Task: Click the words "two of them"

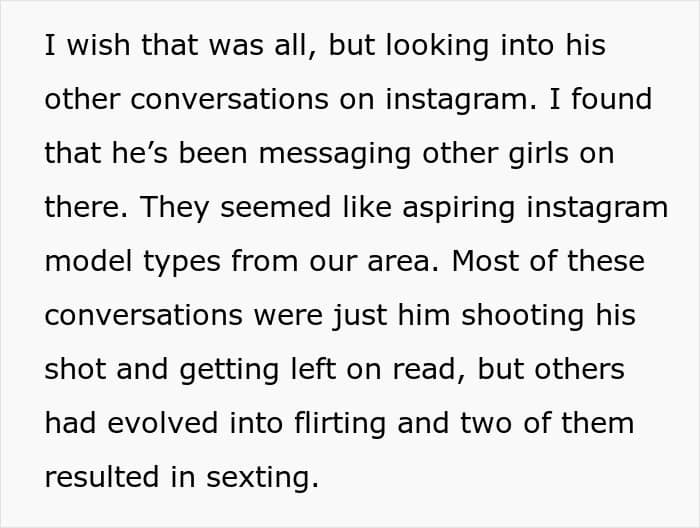Action: pyautogui.click(x=547, y=423)
